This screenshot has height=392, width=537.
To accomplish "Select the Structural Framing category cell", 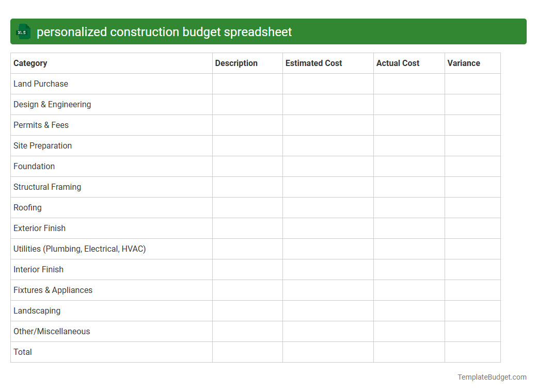I will (47, 187).
